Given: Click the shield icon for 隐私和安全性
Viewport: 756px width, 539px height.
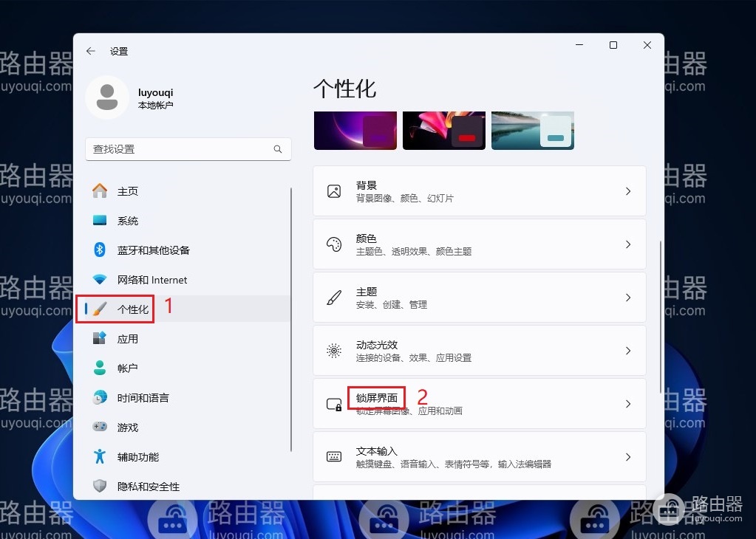Looking at the screenshot, I should tap(100, 486).
